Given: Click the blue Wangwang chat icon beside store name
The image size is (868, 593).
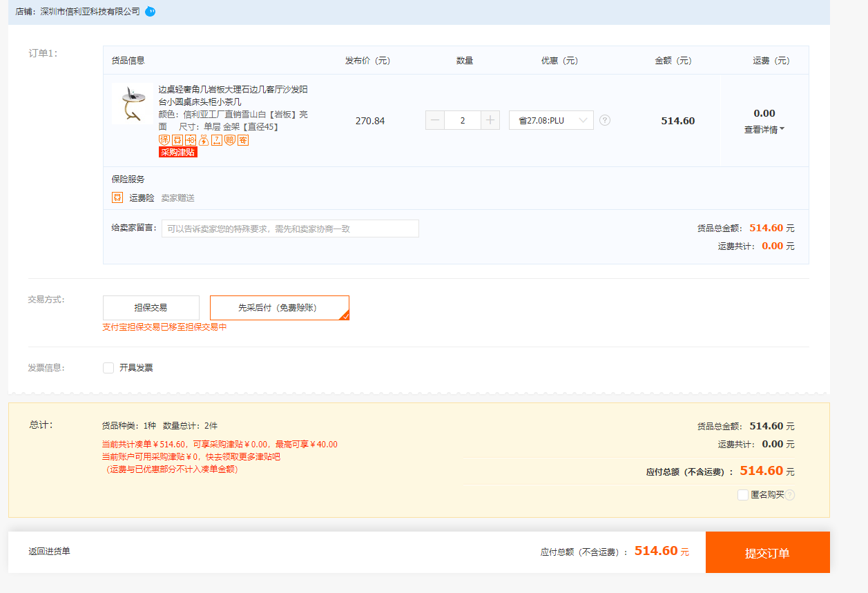Looking at the screenshot, I should tap(150, 12).
